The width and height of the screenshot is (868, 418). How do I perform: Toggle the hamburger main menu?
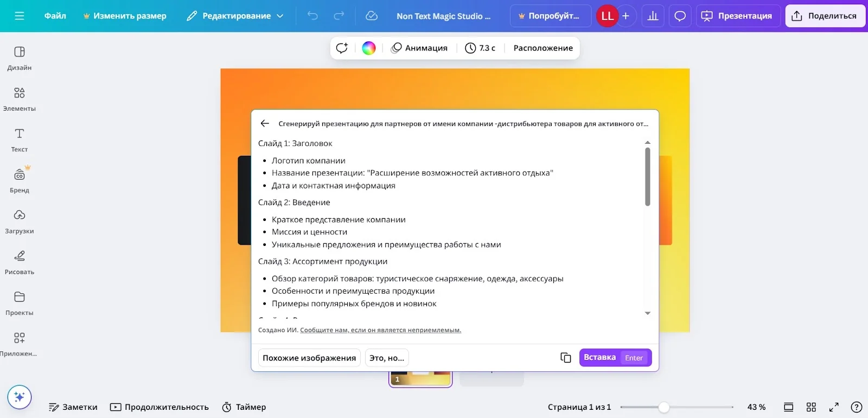(x=20, y=16)
